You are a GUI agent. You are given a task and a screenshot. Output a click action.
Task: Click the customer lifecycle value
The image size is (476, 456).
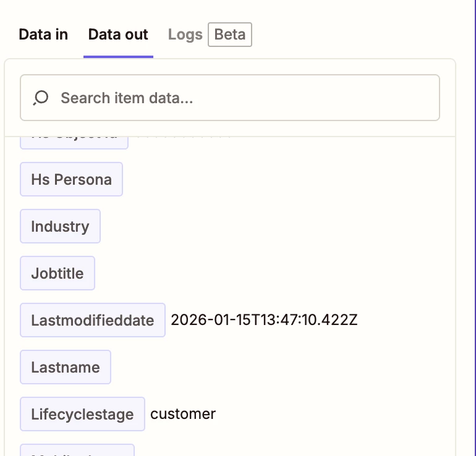point(183,414)
